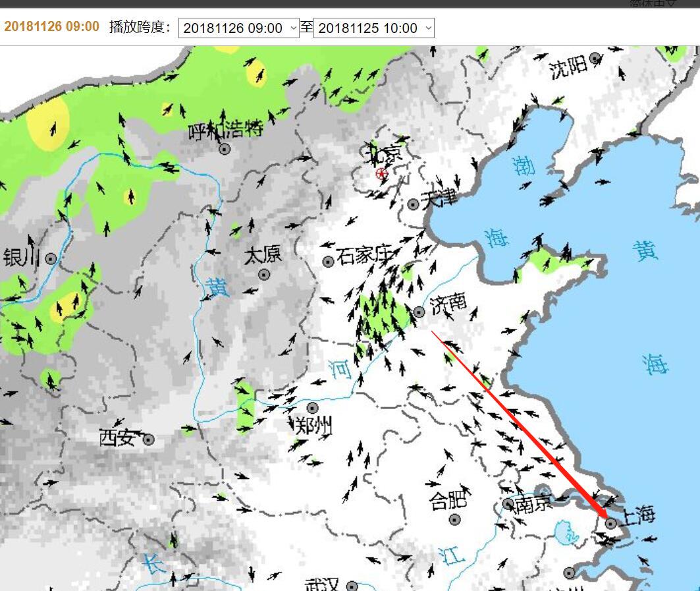The width and height of the screenshot is (700, 591).
Task: Click the orange 20181126 09:00 timestamp text
Action: click(51, 27)
